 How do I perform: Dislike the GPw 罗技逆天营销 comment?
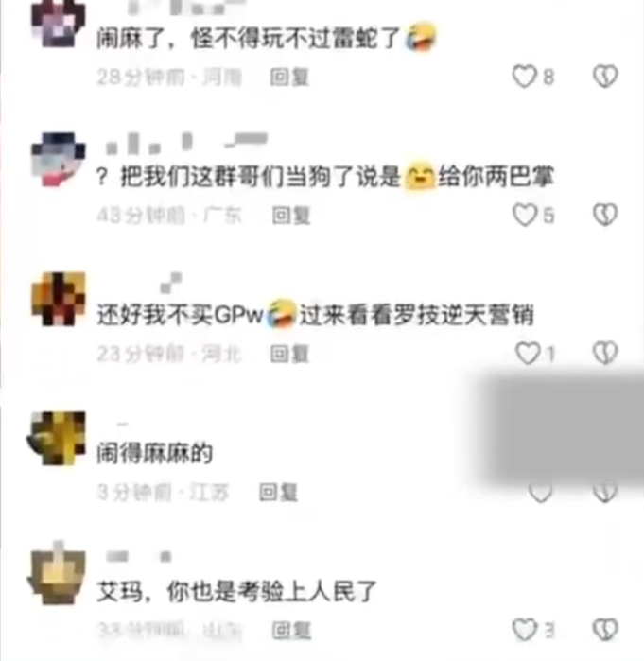click(x=605, y=354)
